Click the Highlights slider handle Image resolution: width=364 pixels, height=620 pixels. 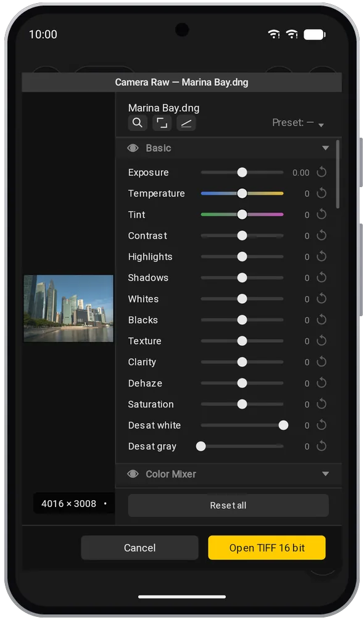click(242, 257)
